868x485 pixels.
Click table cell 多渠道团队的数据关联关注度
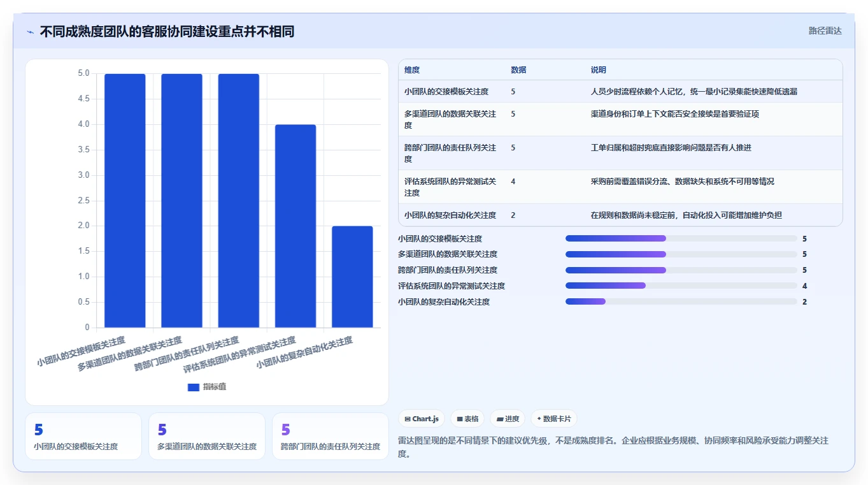(x=450, y=119)
